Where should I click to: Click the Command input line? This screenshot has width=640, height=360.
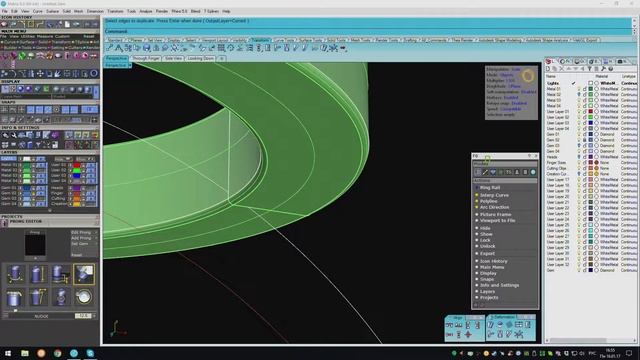coord(367,31)
